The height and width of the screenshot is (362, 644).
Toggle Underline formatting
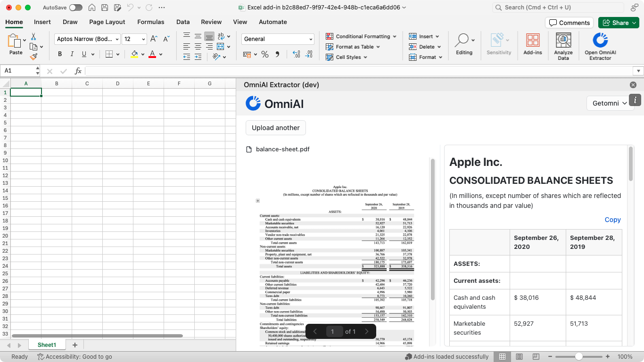click(x=84, y=54)
